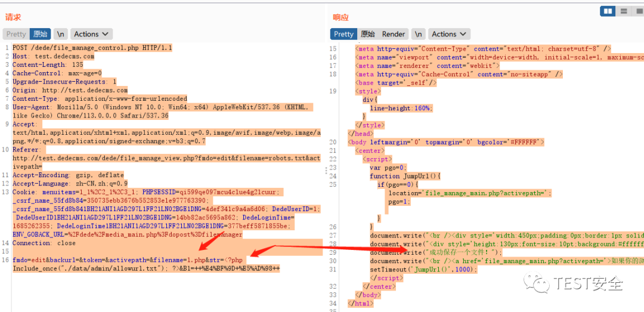
Task: Click the if(pgo==0) line
Action: (x=398, y=184)
